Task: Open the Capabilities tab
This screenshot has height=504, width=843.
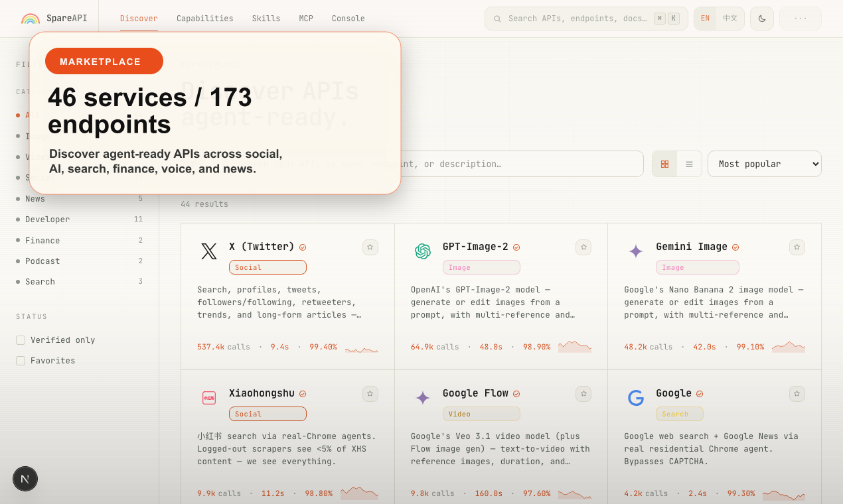Action: 204,19
